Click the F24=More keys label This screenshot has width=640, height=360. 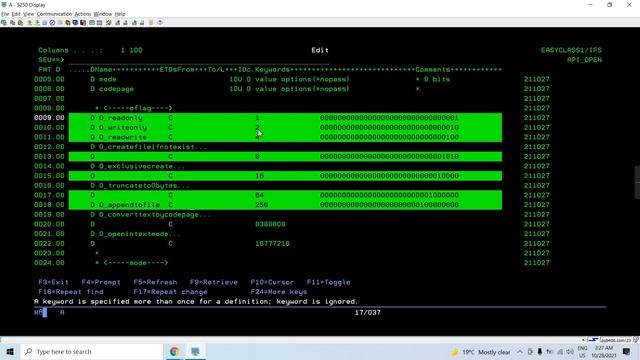click(279, 292)
